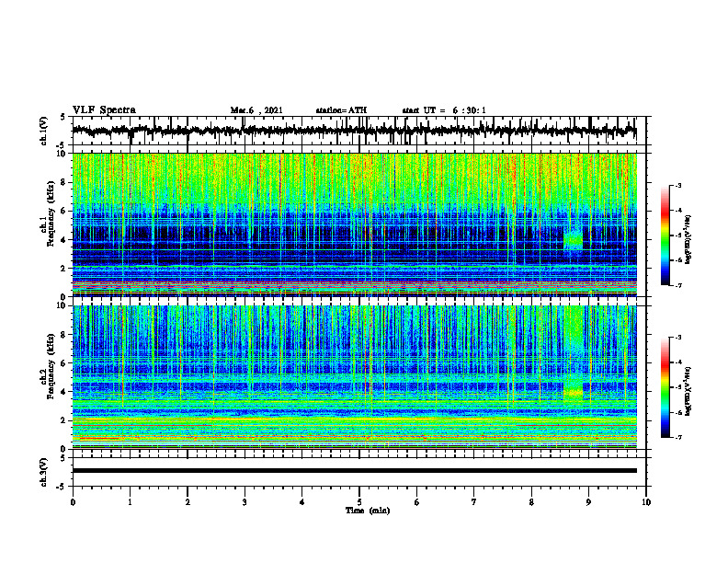Click the "6" kHz tick on ch.1 frequency axis

pyautogui.click(x=63, y=211)
